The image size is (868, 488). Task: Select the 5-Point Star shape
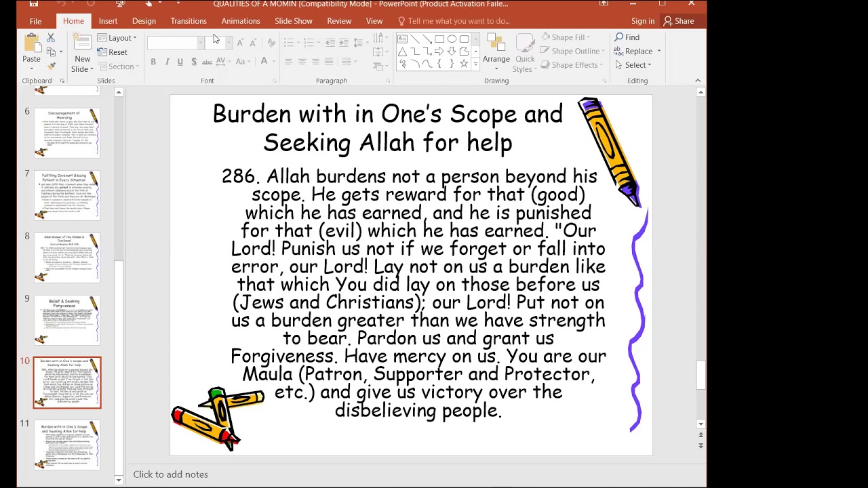[x=464, y=64]
